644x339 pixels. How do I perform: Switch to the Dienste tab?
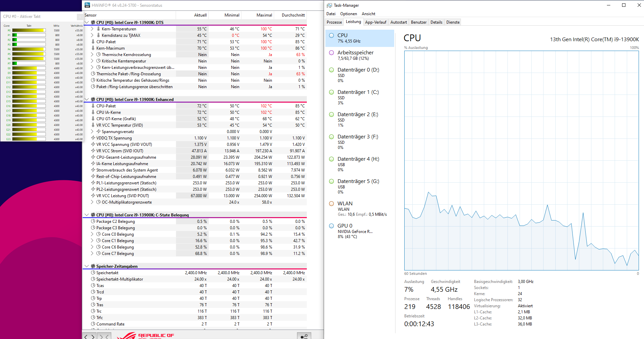(453, 22)
